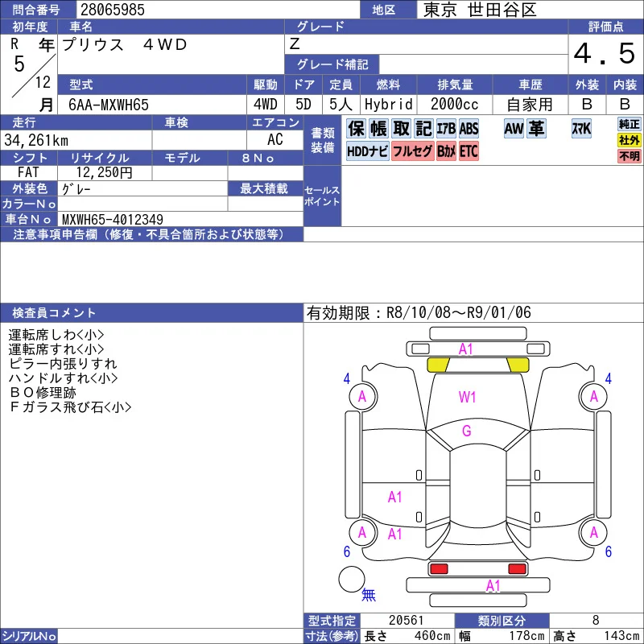644x644 pixels.
Task: Click the overall score 4.5
Action: [x=605, y=53]
